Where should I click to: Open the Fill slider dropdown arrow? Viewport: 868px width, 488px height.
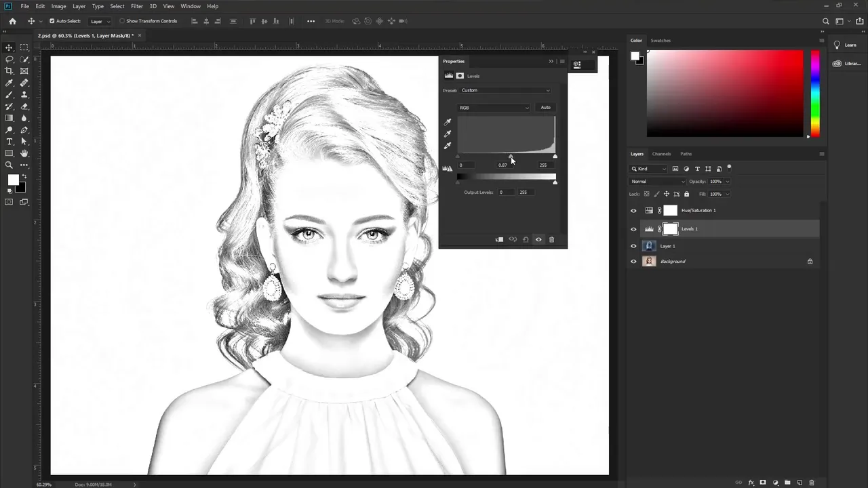pos(728,194)
